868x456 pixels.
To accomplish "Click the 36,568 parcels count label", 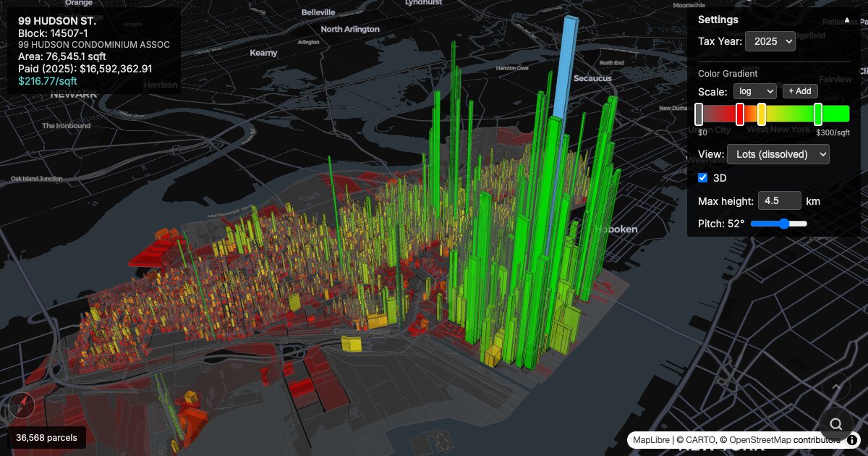I will coord(47,437).
